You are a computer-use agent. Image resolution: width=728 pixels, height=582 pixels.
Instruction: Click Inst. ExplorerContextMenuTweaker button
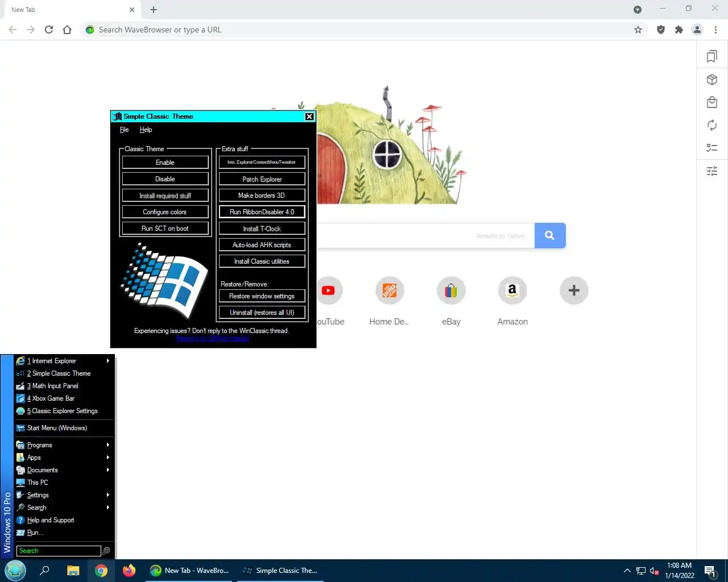[x=262, y=163]
